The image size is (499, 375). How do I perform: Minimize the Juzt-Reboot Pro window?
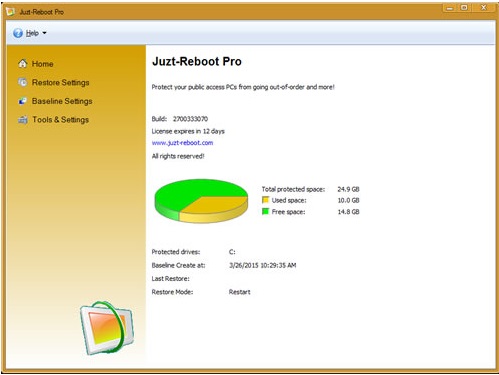450,8
